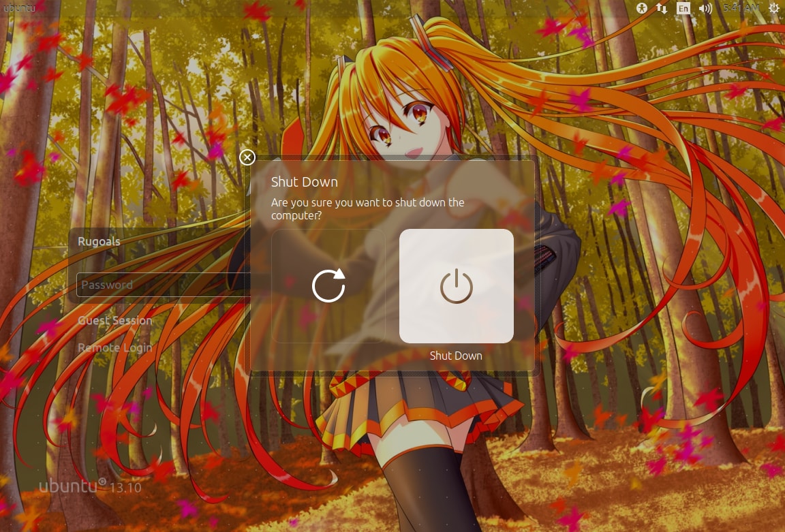Screen dimensions: 785x532
Task: Click the ubuntu hostname in top panel
Action: click(20, 8)
